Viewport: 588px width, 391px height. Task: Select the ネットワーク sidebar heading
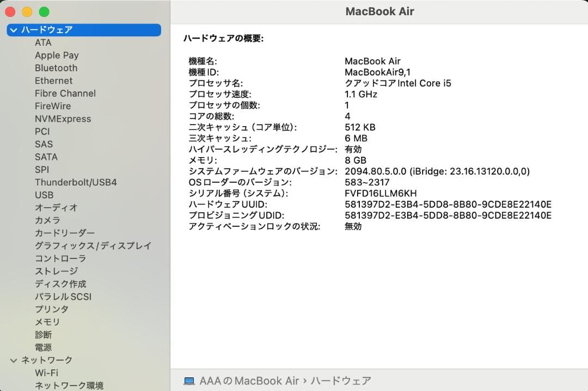(x=47, y=361)
